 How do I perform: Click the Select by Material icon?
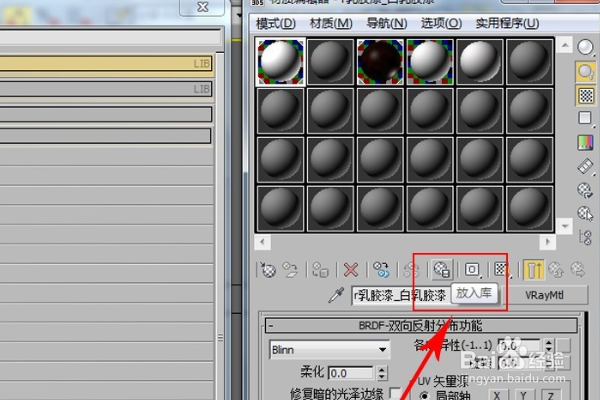[585, 214]
